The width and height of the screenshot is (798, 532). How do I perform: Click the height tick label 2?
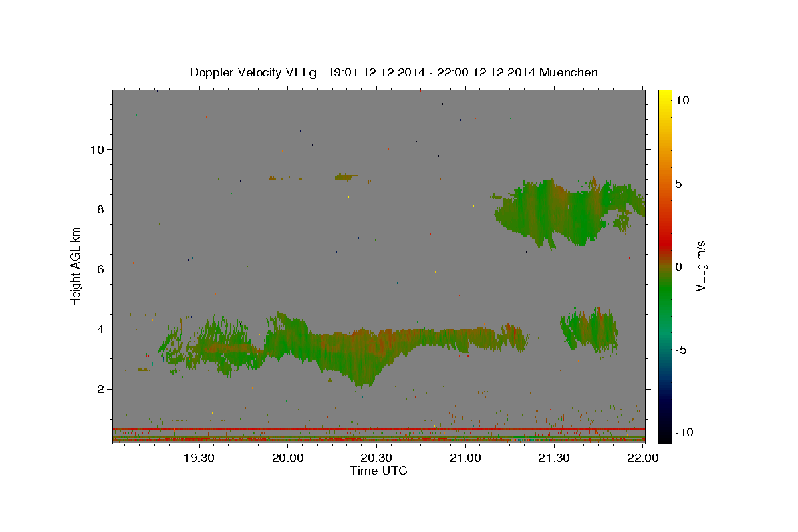click(102, 389)
